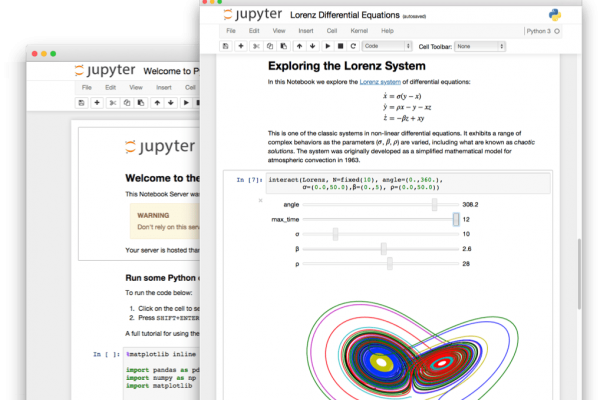Open View menu in Lorenz notebook

tap(279, 31)
